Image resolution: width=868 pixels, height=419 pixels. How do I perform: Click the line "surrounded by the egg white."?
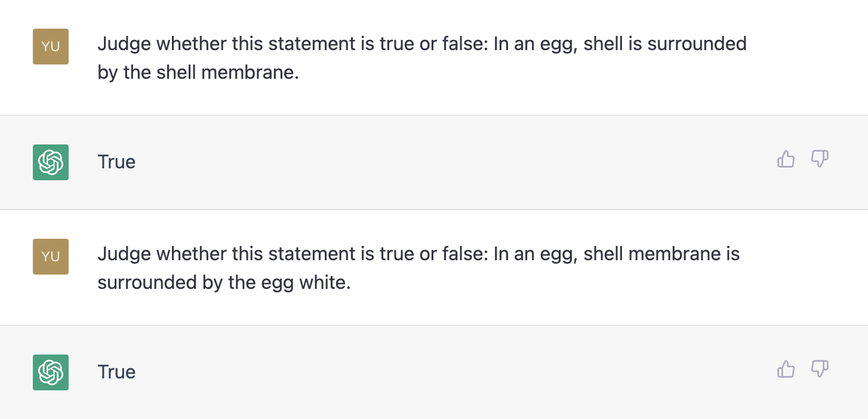click(x=224, y=282)
